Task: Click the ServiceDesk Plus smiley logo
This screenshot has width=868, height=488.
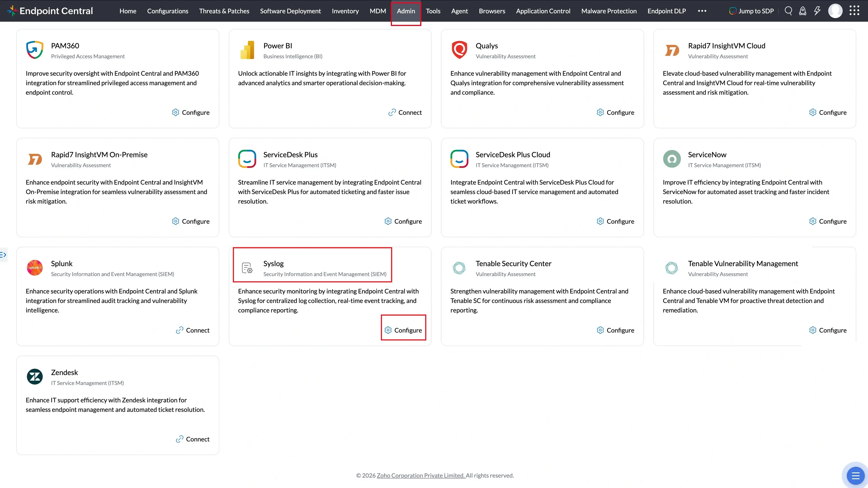Action: click(x=247, y=159)
